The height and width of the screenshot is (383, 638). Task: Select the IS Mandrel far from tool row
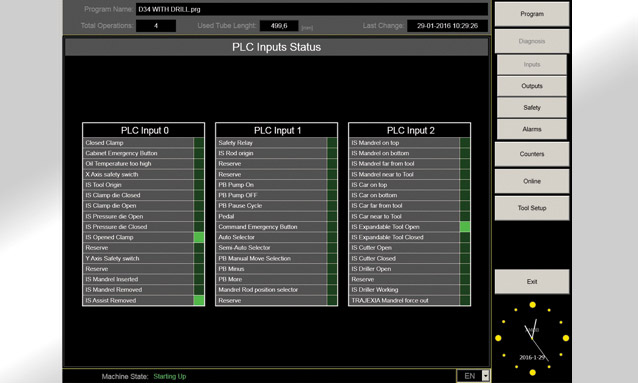point(409,164)
